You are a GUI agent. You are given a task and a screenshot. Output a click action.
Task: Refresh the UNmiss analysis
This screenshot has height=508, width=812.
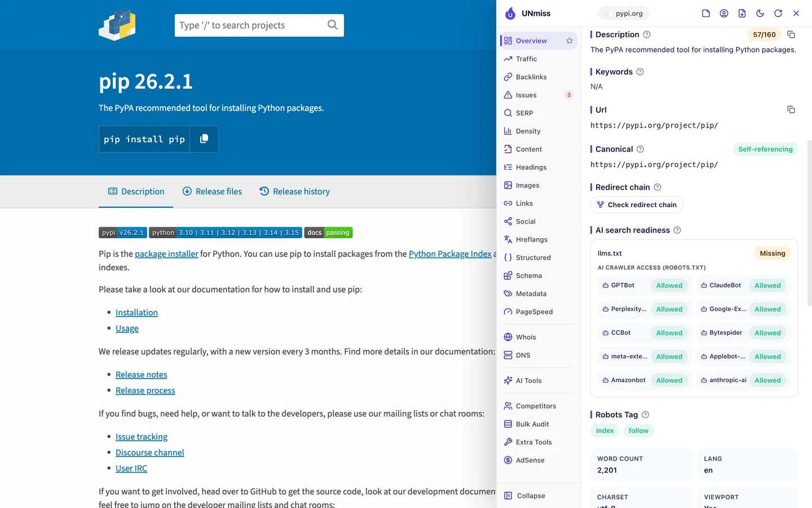click(x=778, y=14)
